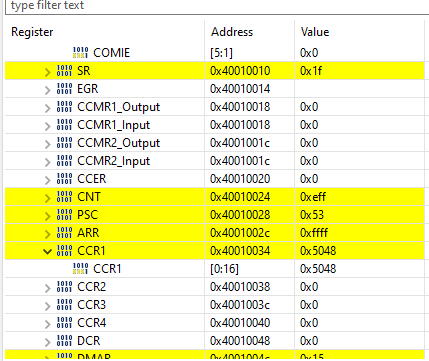
Task: Click the Value column header
Action: tap(315, 32)
